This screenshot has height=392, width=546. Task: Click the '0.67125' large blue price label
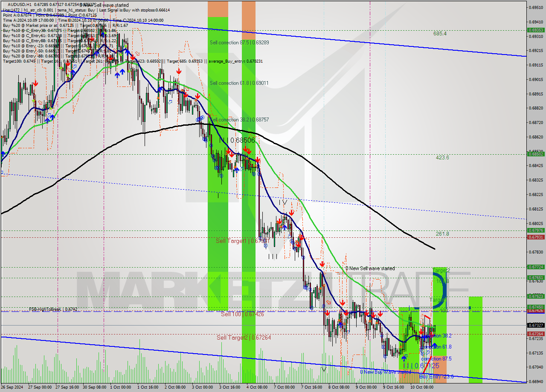click(426, 366)
